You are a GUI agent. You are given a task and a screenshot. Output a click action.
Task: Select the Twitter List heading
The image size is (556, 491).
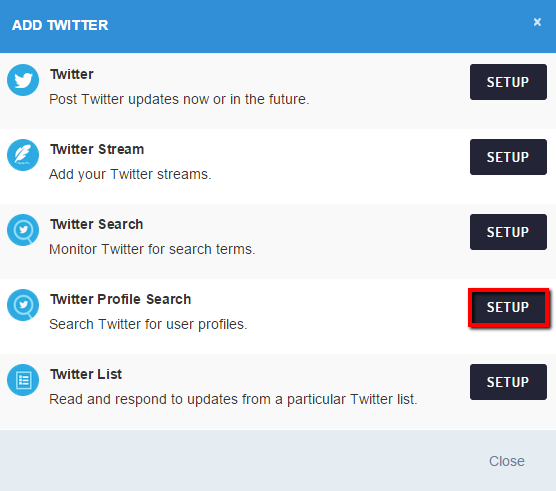click(x=86, y=374)
